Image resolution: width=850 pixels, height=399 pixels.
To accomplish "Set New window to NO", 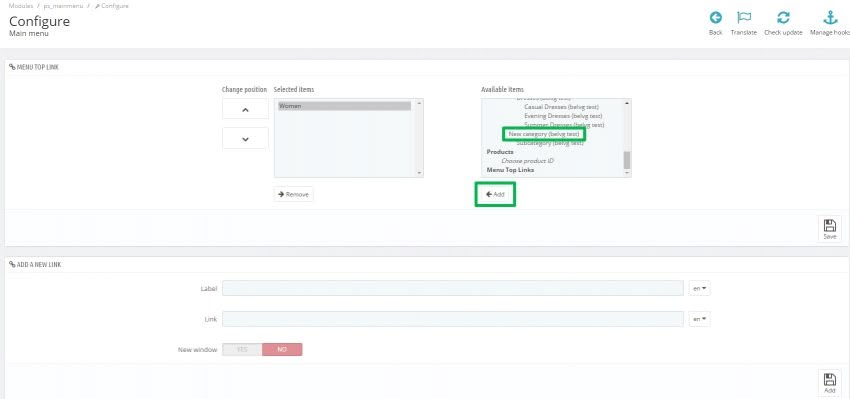I will [282, 350].
